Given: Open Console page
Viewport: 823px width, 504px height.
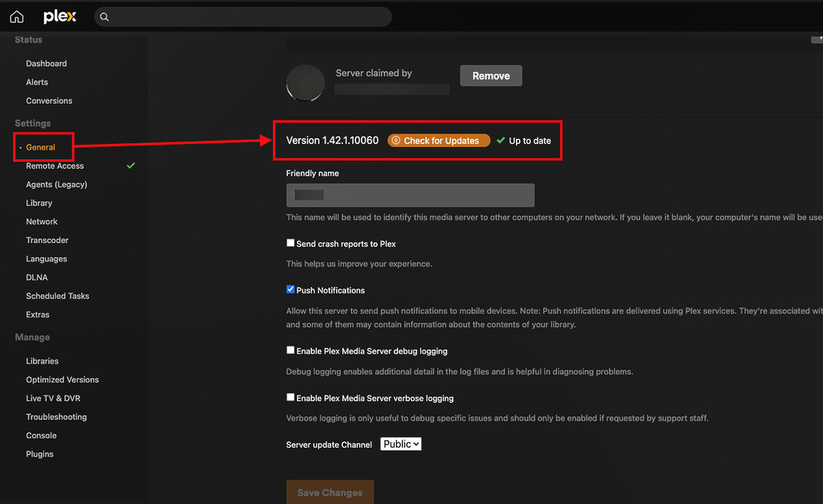Looking at the screenshot, I should pos(41,436).
